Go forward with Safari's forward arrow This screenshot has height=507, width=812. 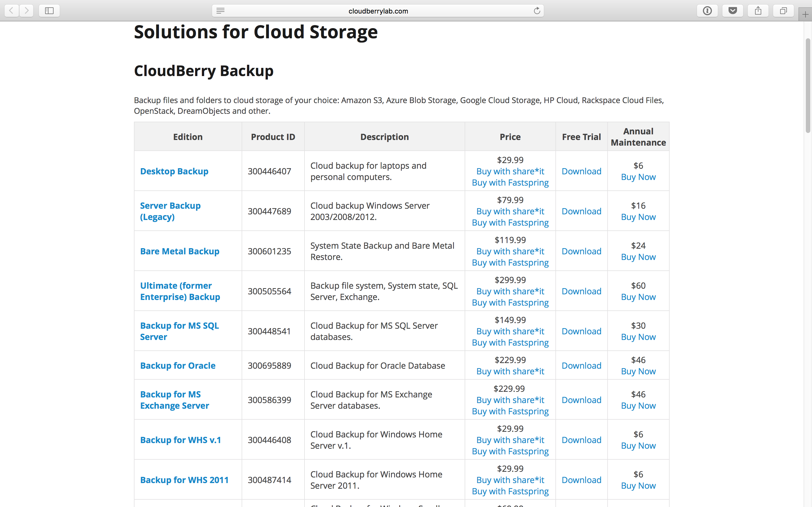26,11
